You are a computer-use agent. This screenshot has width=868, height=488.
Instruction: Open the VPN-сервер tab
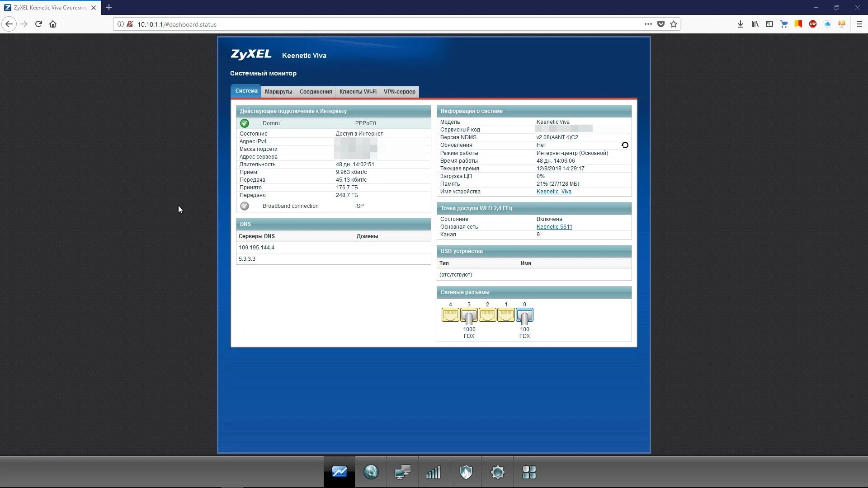pyautogui.click(x=399, y=92)
